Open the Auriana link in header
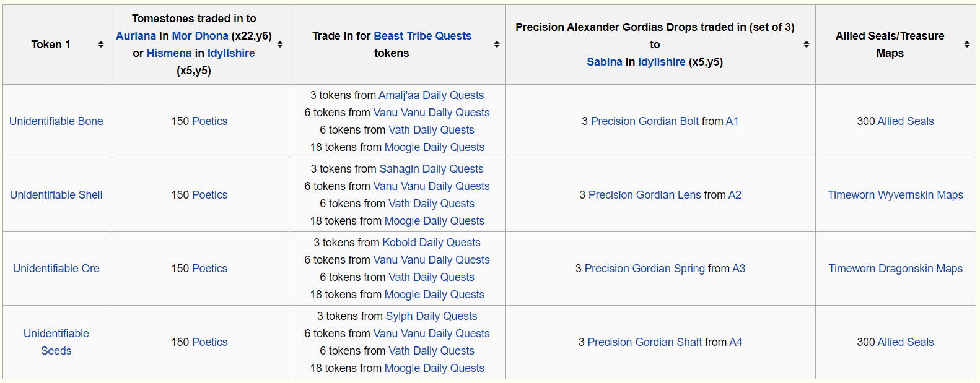 click(x=136, y=36)
